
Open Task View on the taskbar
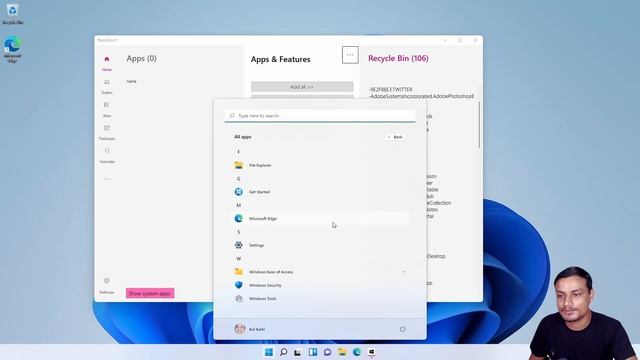click(298, 352)
